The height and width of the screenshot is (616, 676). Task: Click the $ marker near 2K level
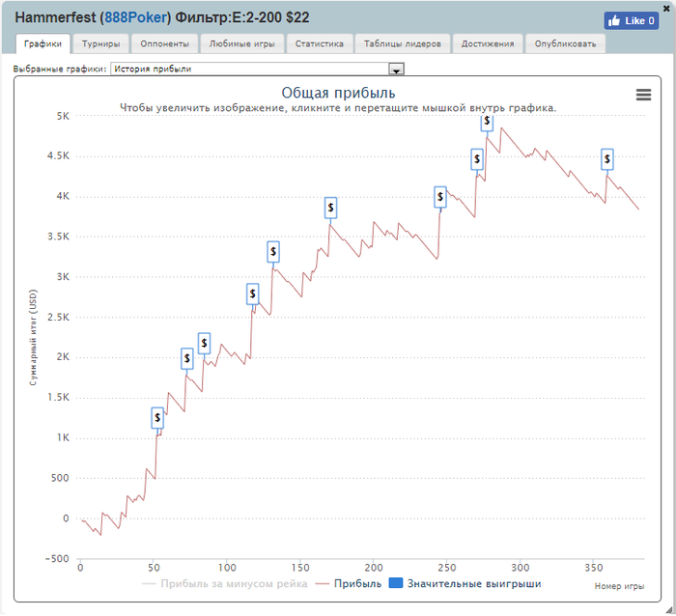(x=186, y=358)
